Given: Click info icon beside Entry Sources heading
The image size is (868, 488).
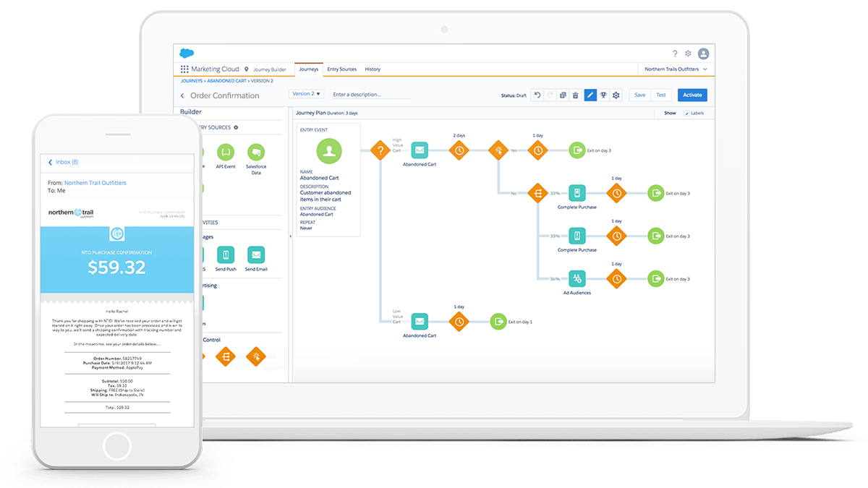Looking at the screenshot, I should tap(236, 127).
